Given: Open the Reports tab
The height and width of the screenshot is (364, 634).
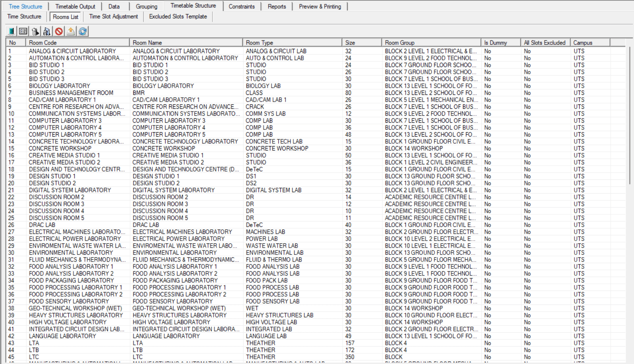Looking at the screenshot, I should (x=277, y=6).
